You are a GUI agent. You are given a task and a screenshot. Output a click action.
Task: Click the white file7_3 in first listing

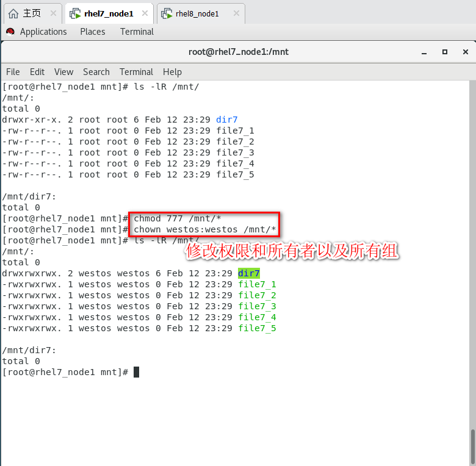pos(235,152)
